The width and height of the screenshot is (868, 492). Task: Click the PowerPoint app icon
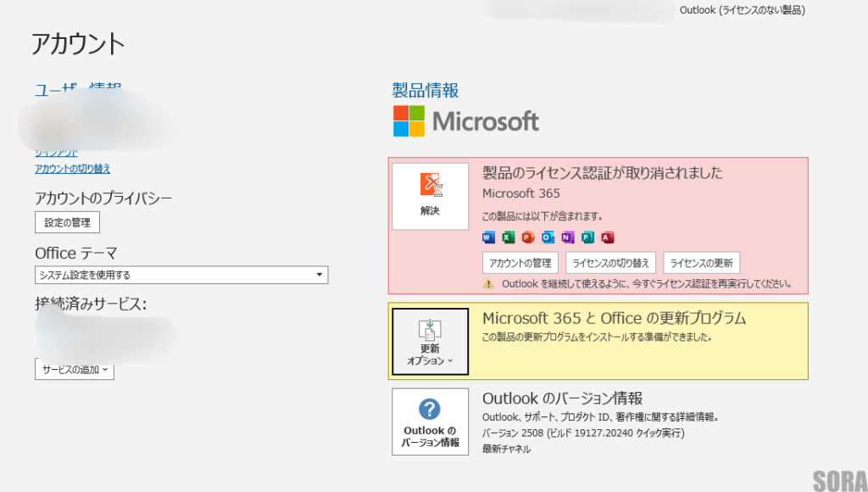pyautogui.click(x=528, y=238)
